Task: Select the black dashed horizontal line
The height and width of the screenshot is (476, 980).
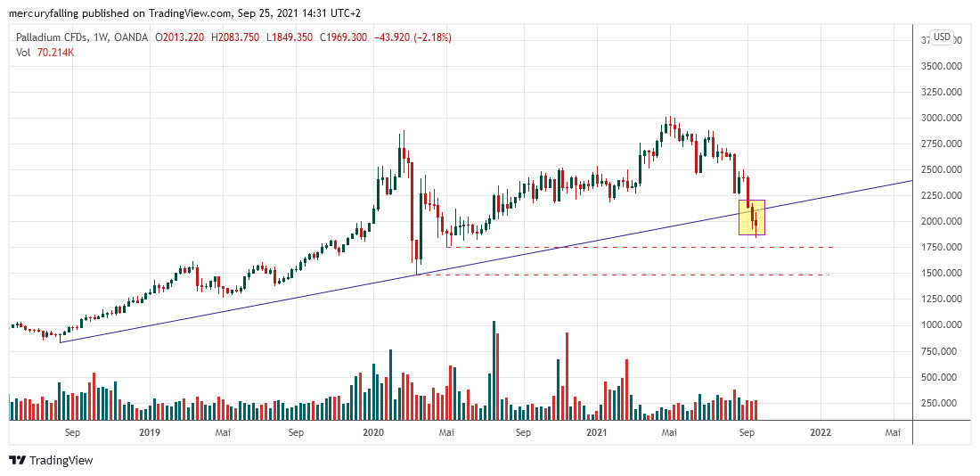Action: (624, 247)
